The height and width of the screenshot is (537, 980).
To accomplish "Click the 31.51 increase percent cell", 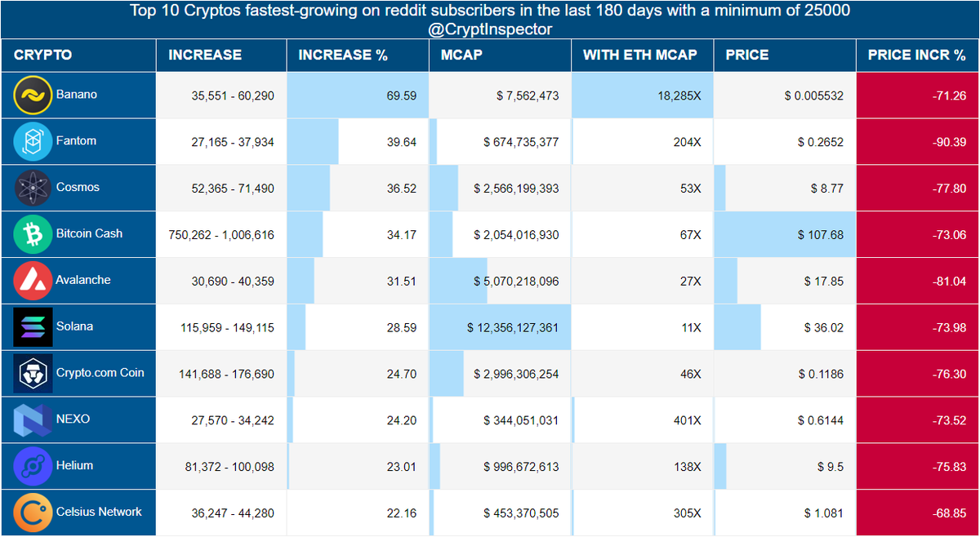I will point(358,282).
